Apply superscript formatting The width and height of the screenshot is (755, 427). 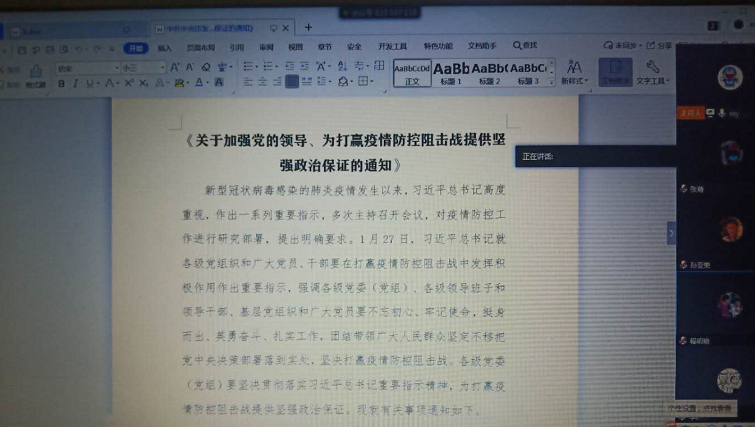pos(126,82)
